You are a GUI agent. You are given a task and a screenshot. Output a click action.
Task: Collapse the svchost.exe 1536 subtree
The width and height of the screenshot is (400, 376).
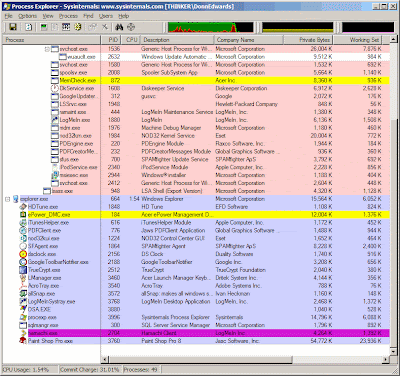click(47, 49)
